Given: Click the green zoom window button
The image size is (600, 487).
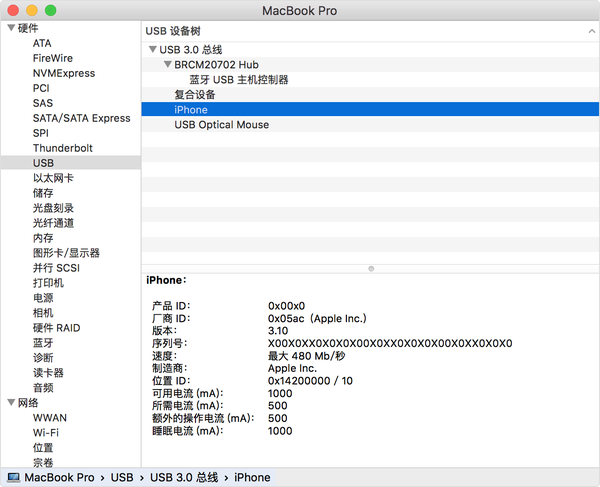Looking at the screenshot, I should pyautogui.click(x=50, y=10).
